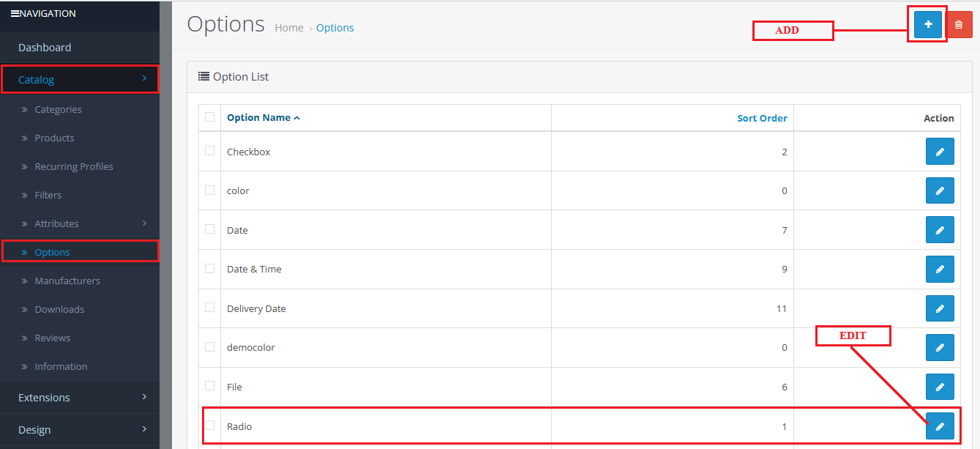The image size is (980, 449).
Task: Check the File row checkbox
Action: [210, 385]
